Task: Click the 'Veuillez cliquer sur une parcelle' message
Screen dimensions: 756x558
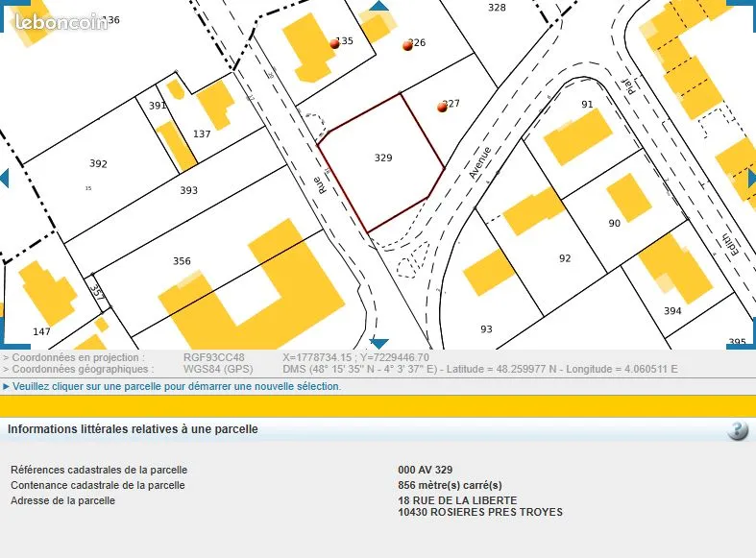Action: tap(177, 386)
